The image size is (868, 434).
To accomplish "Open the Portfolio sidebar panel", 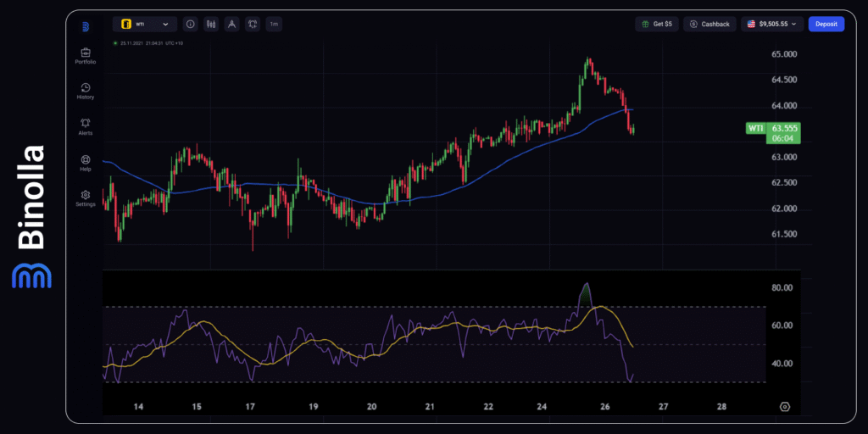I will (86, 55).
